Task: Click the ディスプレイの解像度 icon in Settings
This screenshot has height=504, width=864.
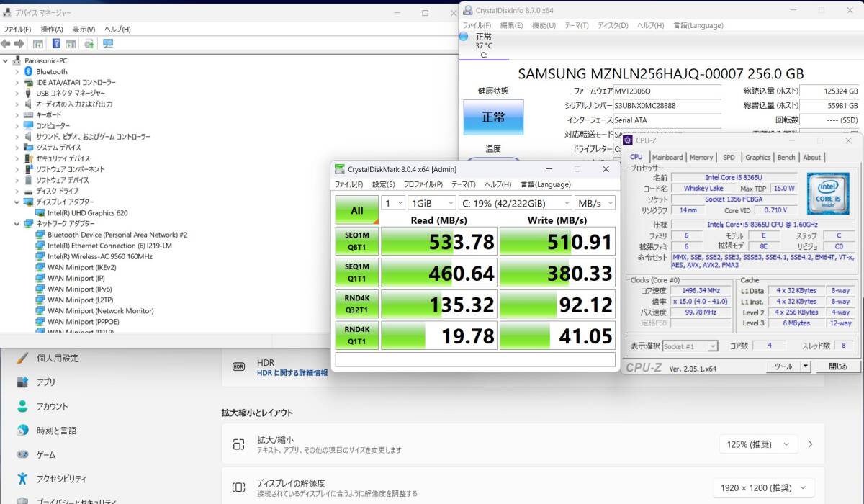Action: 238,487
